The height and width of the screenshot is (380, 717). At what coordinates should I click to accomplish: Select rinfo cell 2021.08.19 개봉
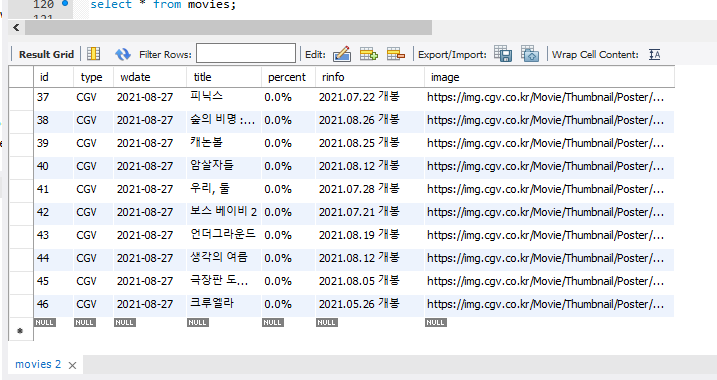click(x=370, y=235)
